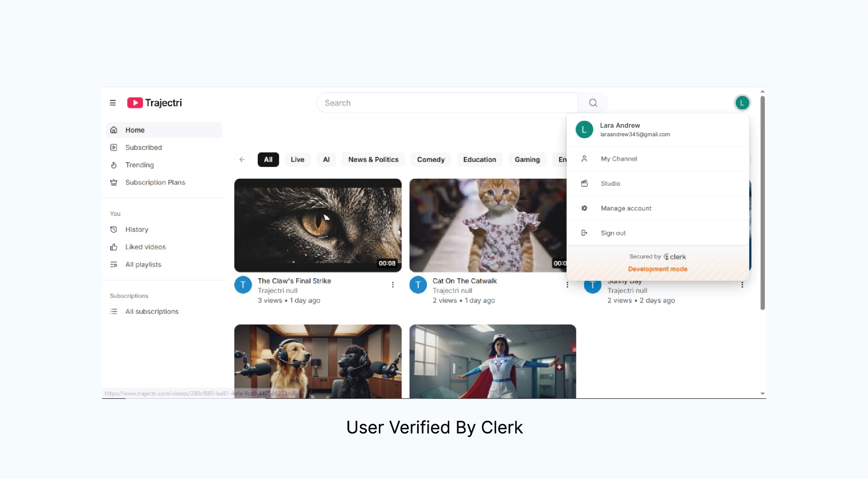Click the green L profile avatar

(742, 103)
